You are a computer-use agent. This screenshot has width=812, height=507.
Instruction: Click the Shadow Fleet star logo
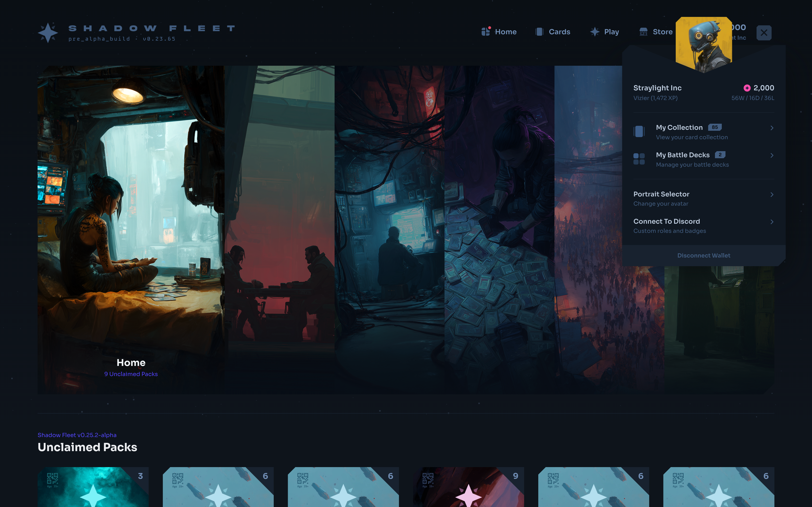point(48,33)
